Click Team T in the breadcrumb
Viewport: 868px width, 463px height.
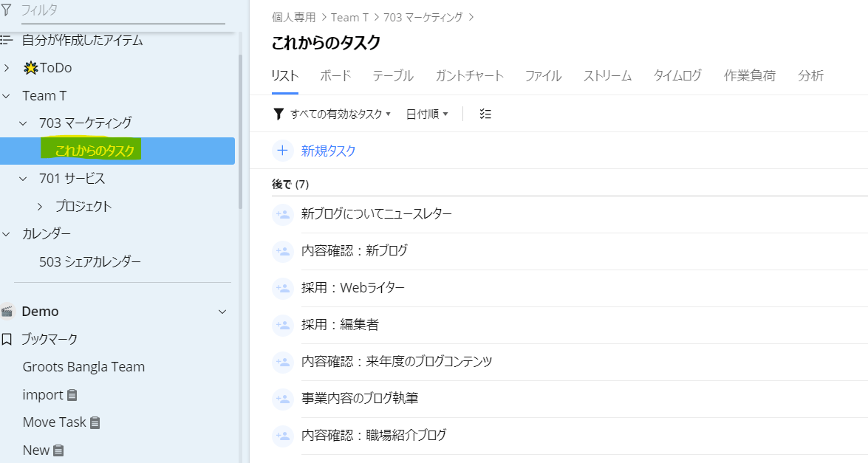pyautogui.click(x=349, y=17)
